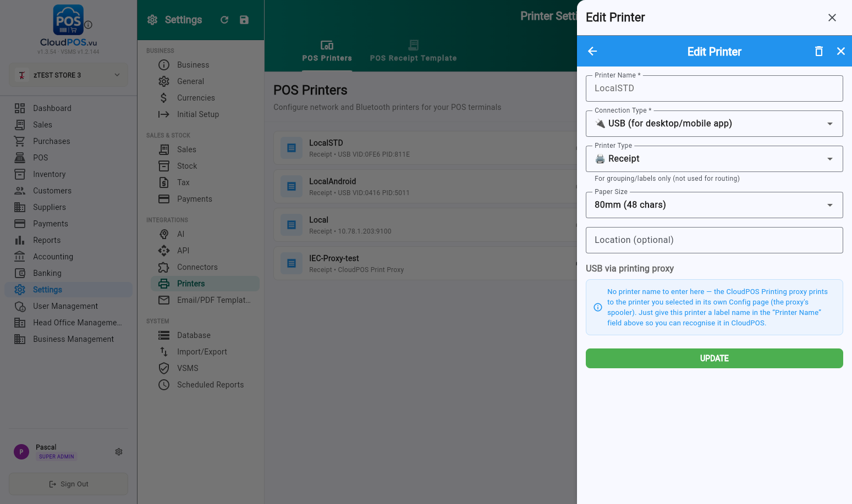Screen dimensions: 852x504
Task: Select Settings in the main sidebar
Action: tap(68, 290)
